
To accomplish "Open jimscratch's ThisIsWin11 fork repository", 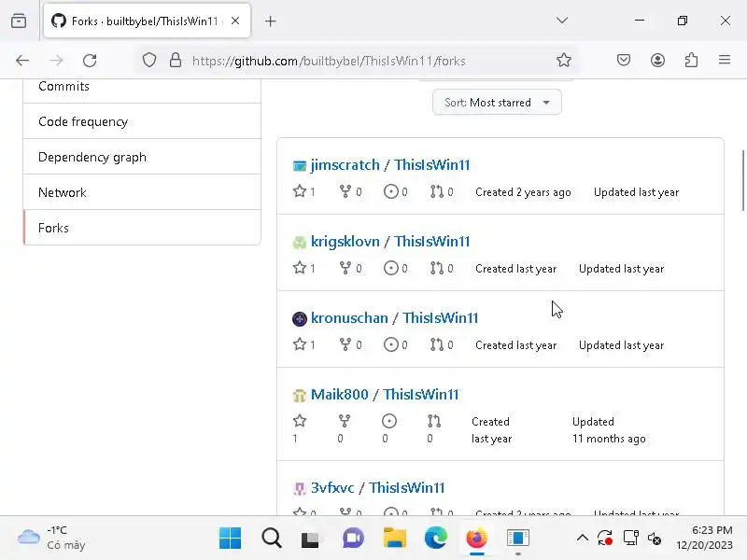I will click(x=431, y=165).
